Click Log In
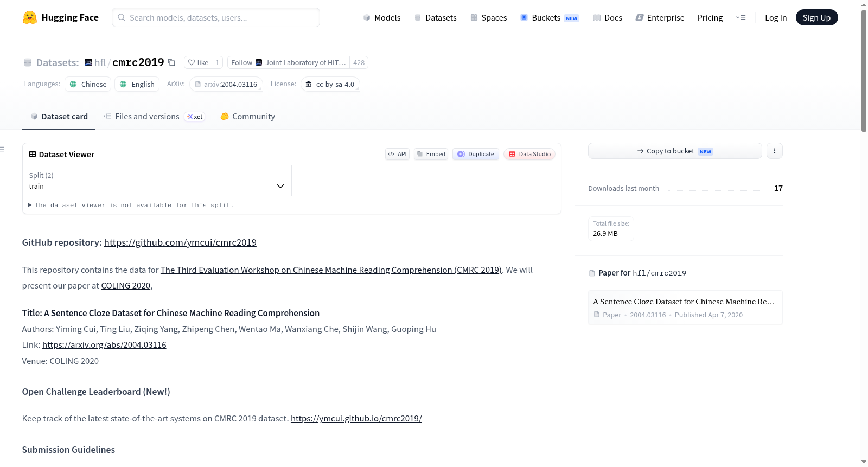 click(x=776, y=17)
